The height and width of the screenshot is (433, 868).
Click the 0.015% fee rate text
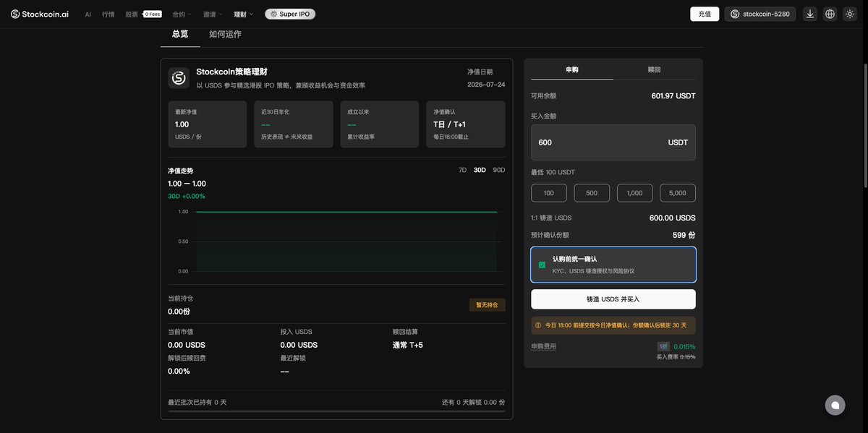(x=684, y=346)
